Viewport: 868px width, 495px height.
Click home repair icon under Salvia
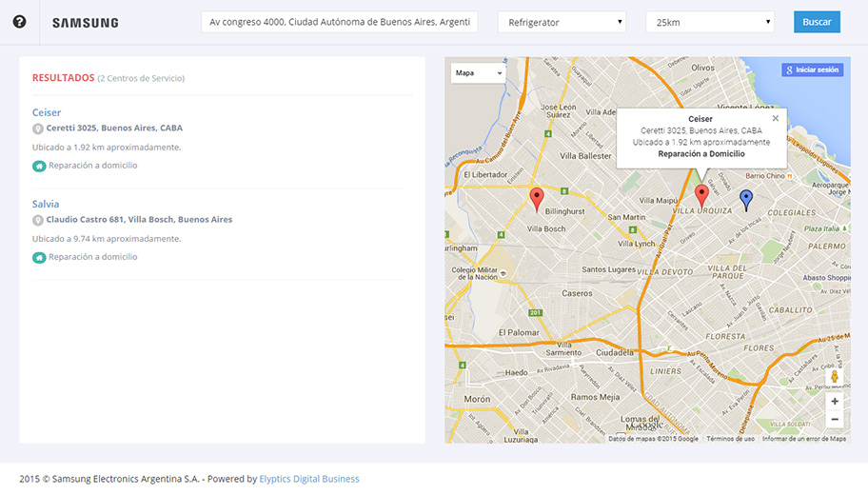(x=39, y=257)
